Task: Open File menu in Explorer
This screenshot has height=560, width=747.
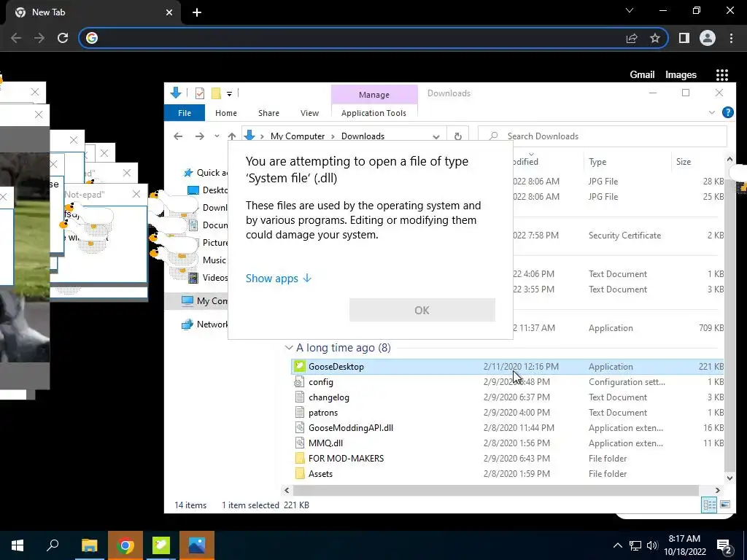Action: [x=185, y=113]
